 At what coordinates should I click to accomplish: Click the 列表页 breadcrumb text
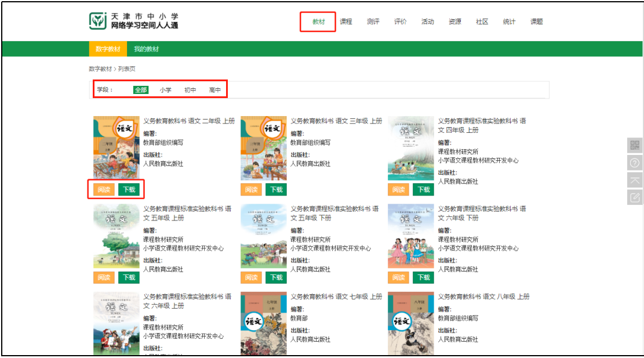[126, 68]
